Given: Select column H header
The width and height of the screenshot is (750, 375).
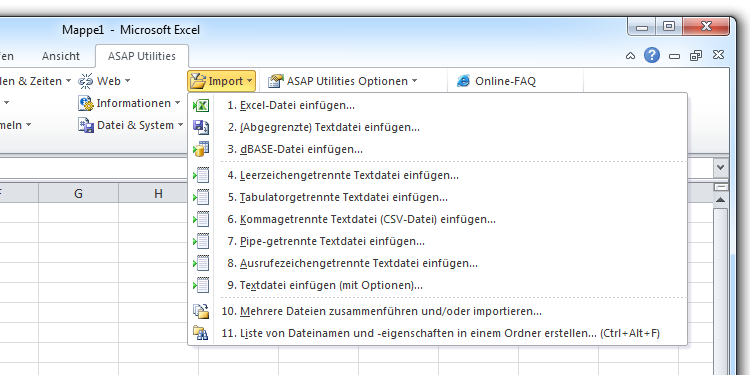Looking at the screenshot, I should 158,193.
